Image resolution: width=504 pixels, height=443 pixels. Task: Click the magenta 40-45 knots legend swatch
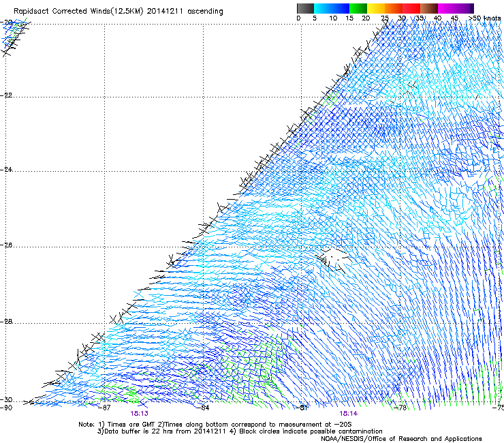coord(447,8)
